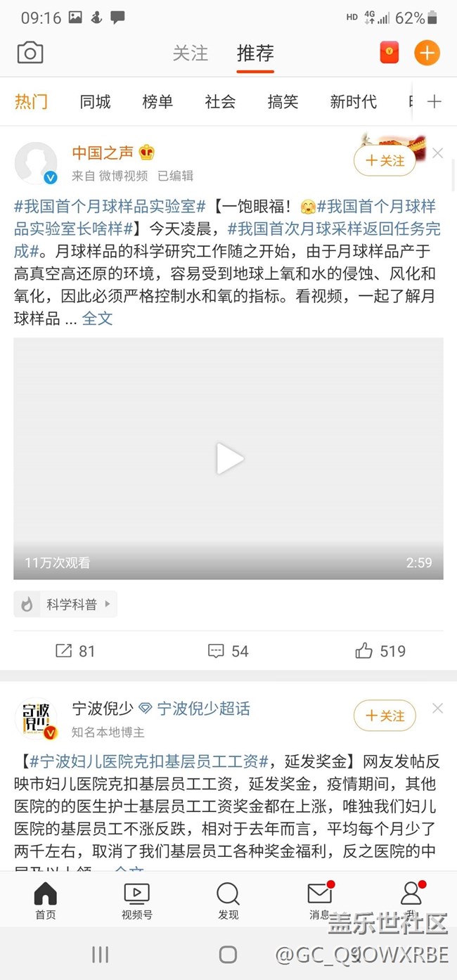The height and width of the screenshot is (980, 457).
Task: Open hashtag #我国首个月球样品实验室#
Action: [x=110, y=207]
